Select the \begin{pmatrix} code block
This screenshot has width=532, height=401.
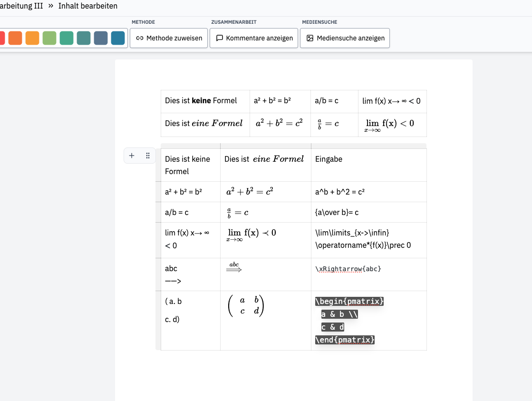[x=349, y=301]
